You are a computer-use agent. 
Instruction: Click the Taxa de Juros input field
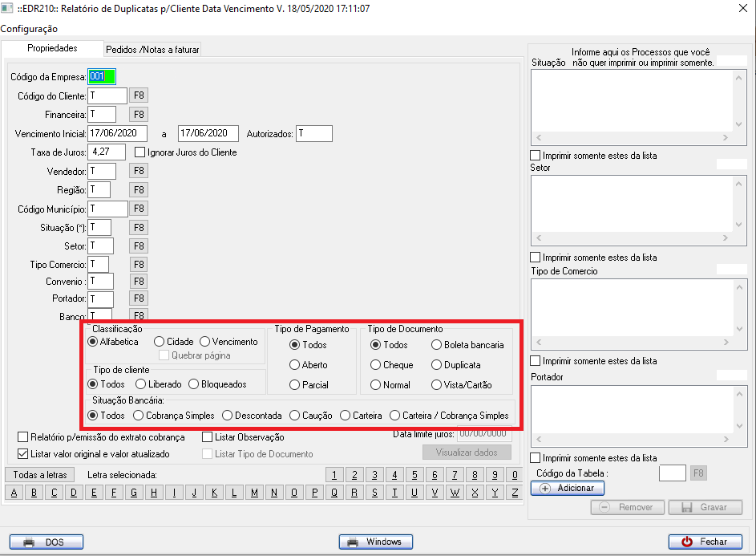pos(107,152)
